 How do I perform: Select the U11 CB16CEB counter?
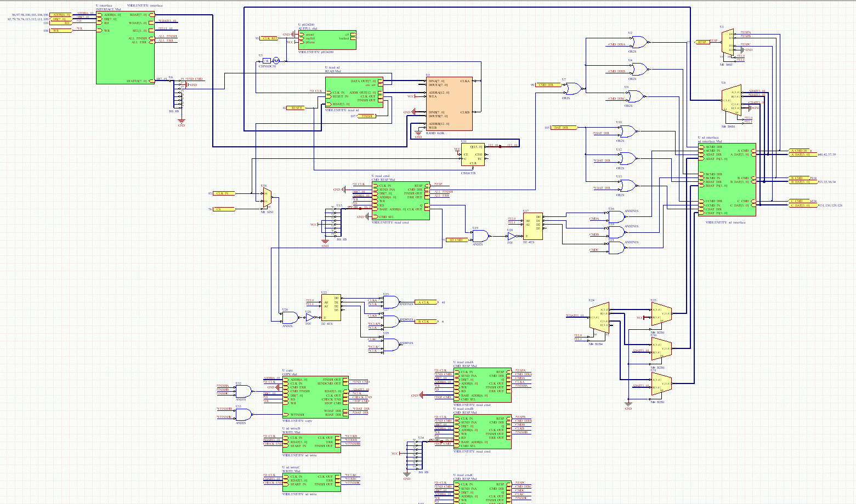pos(472,155)
